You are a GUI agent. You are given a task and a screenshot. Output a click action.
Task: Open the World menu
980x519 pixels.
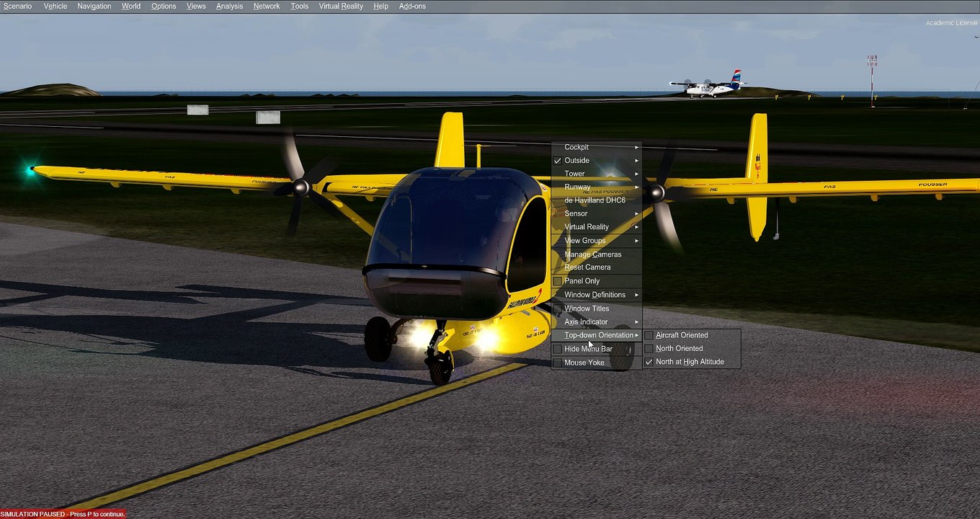[131, 6]
